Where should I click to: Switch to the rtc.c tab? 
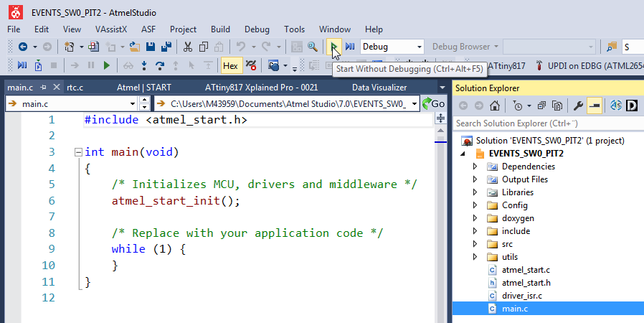[75, 88]
